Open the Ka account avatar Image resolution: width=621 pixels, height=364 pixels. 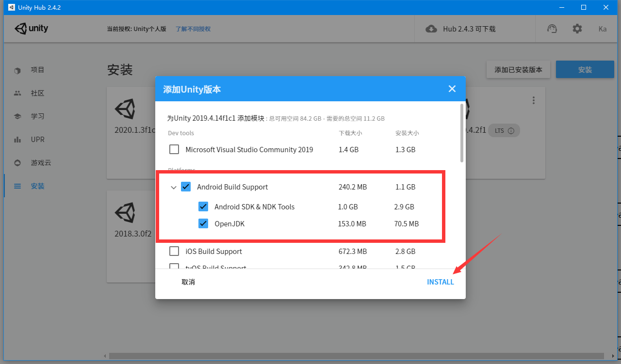click(x=603, y=29)
